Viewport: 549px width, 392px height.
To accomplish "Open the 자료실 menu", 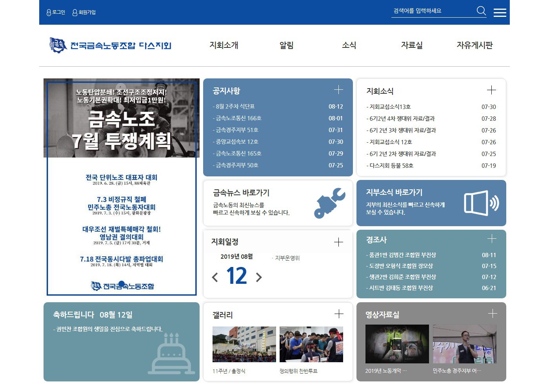I will point(412,45).
